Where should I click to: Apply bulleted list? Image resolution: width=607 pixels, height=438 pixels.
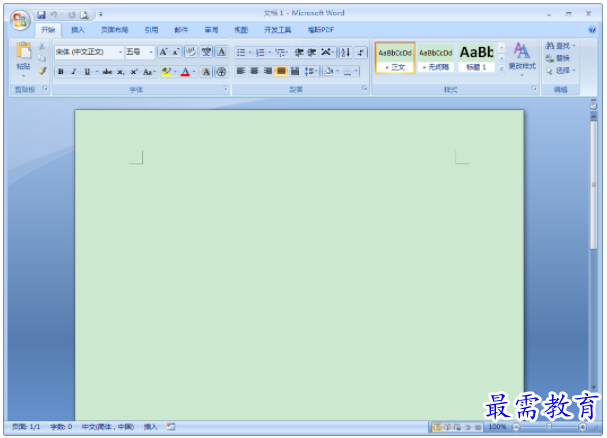point(241,52)
